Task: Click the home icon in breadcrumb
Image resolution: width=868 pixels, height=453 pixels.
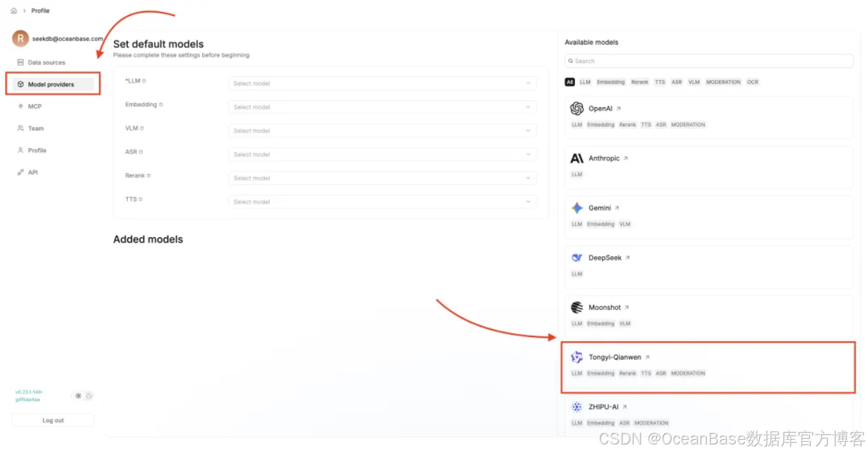Action: click(x=14, y=11)
